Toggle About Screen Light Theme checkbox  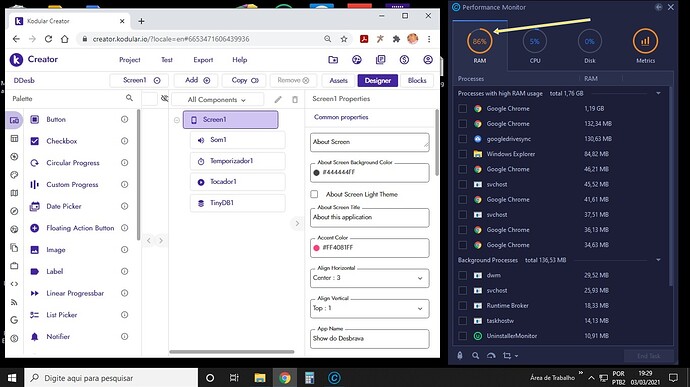click(x=314, y=194)
